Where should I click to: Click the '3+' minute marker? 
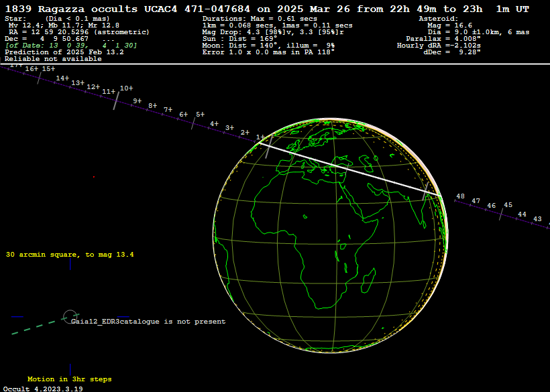230,128
